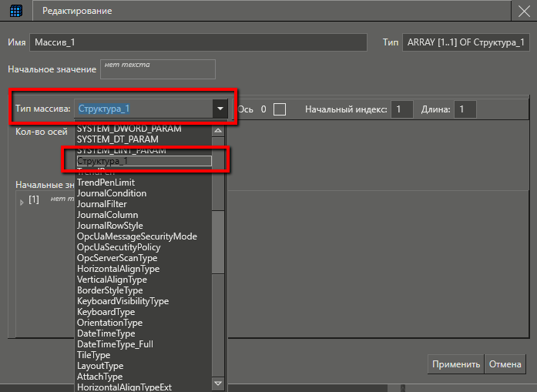Toggle the Ось 0 checkbox
Viewport: 537px width, 392px height.
[x=280, y=109]
